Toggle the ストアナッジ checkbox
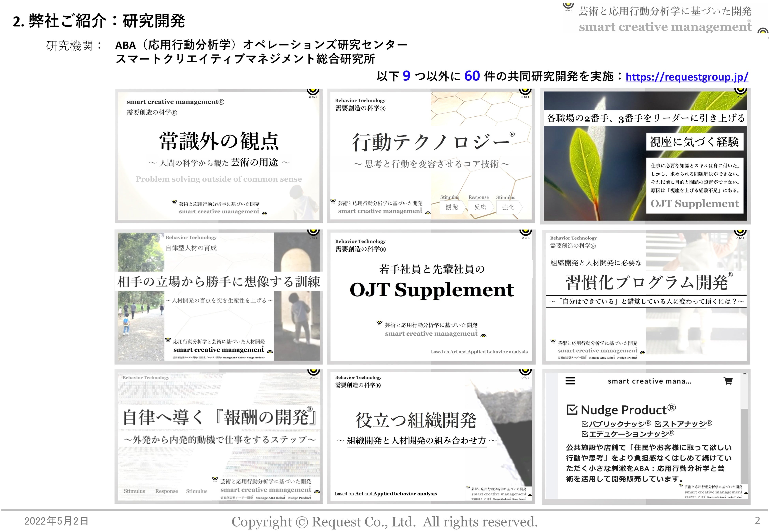 658,424
